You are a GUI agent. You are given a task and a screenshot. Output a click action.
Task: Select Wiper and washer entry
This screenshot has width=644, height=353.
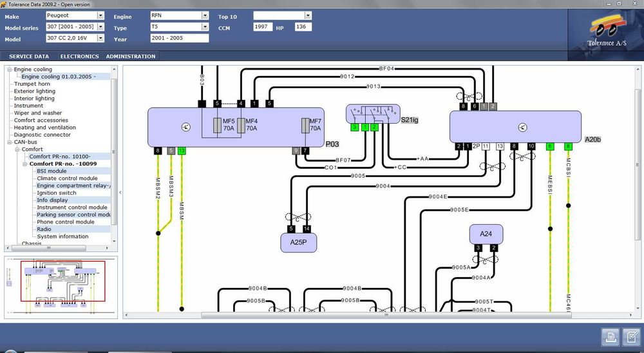pos(38,113)
